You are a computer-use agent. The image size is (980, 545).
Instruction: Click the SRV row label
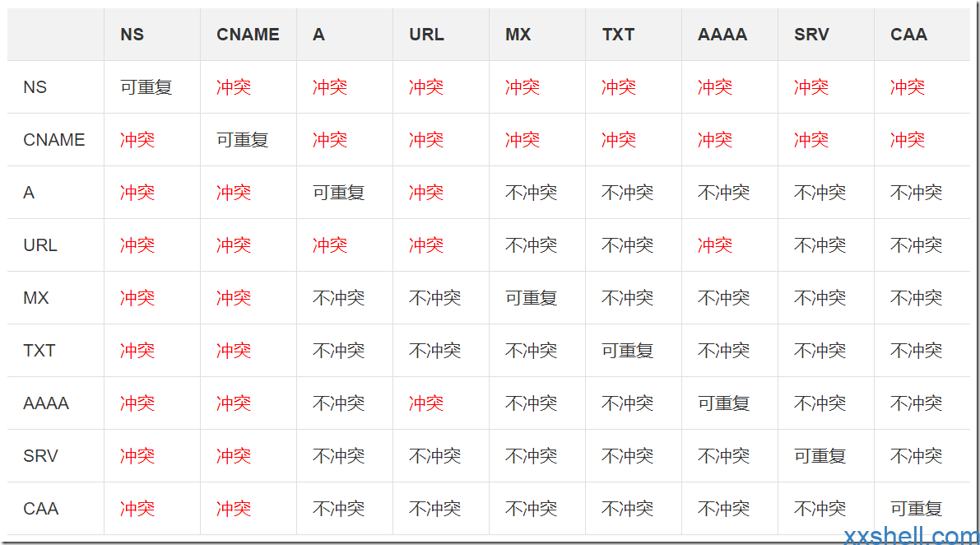(x=41, y=456)
